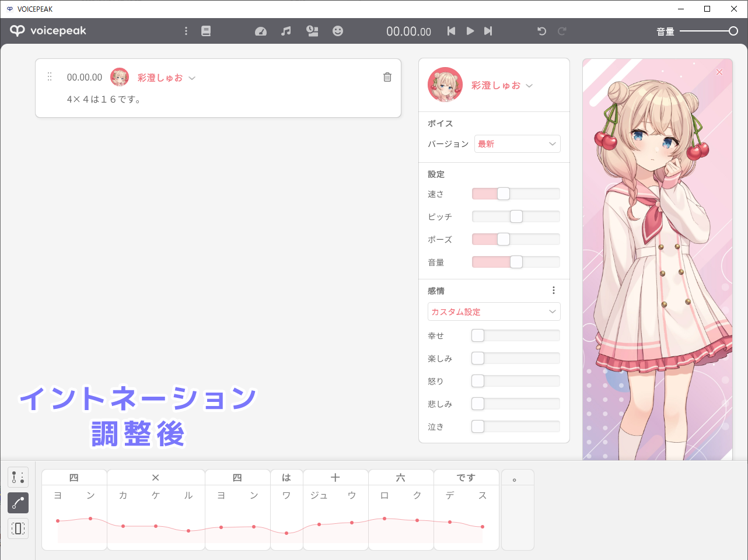Screen dimensions: 748x560
Task: Adjust the ピッチ slider
Action: point(516,216)
